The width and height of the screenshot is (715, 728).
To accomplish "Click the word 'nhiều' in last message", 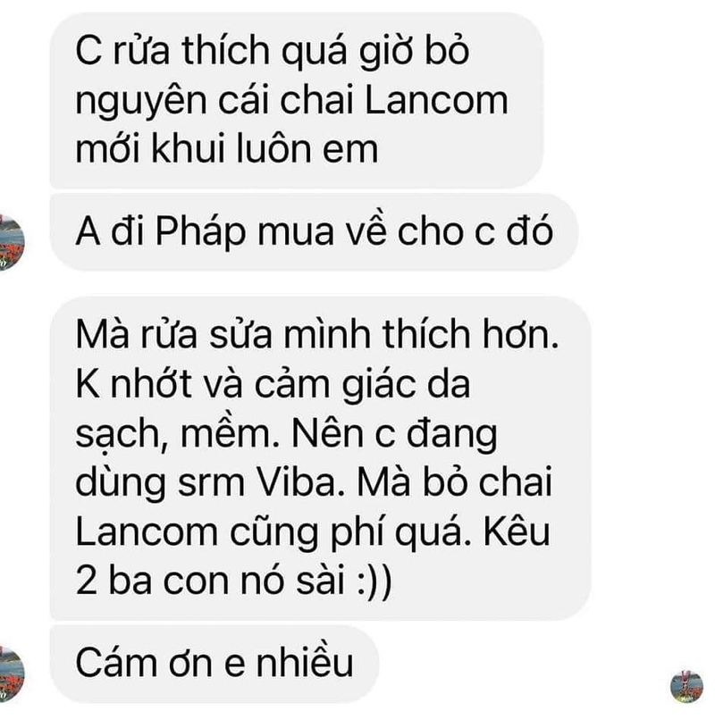I will pos(305,663).
